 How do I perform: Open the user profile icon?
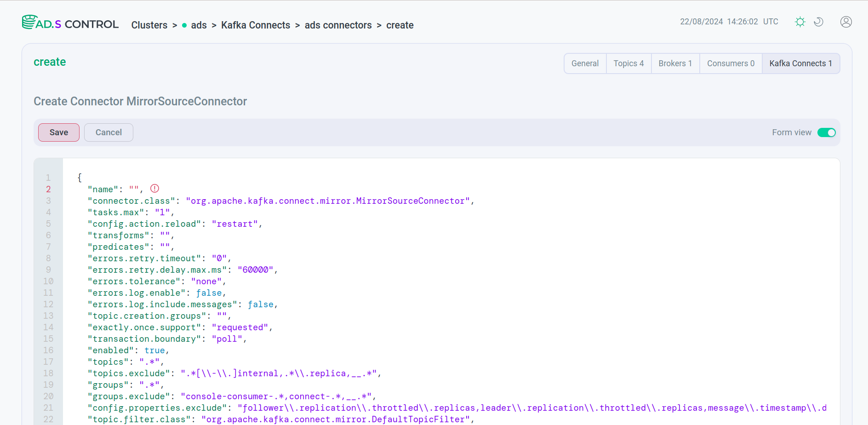[x=846, y=22]
